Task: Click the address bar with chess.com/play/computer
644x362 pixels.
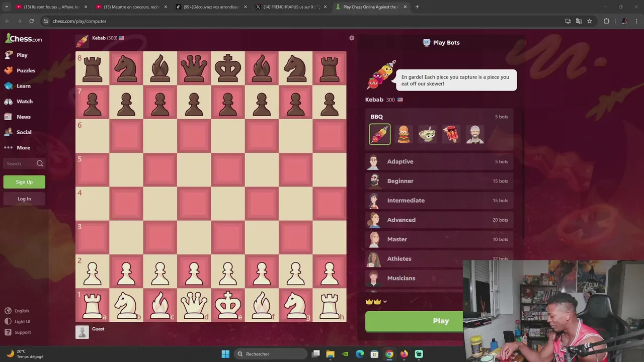Action: (302, 21)
